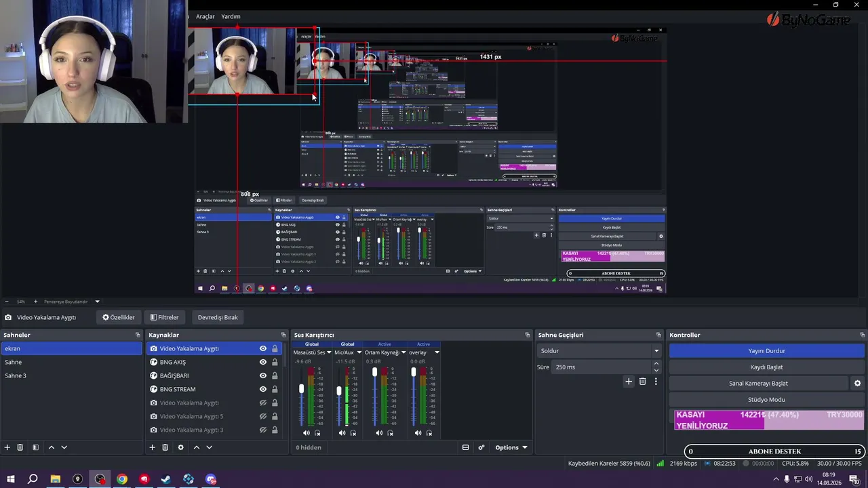Toggle audio monitoring headphone icon for Ortam Kaynağı

390,432
